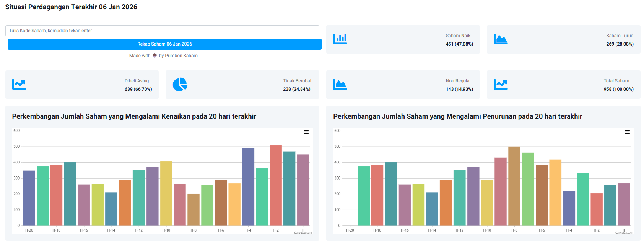This screenshot has width=644, height=245.
Task: Click the Tidak Berubah pie chart icon
Action: [x=180, y=84]
